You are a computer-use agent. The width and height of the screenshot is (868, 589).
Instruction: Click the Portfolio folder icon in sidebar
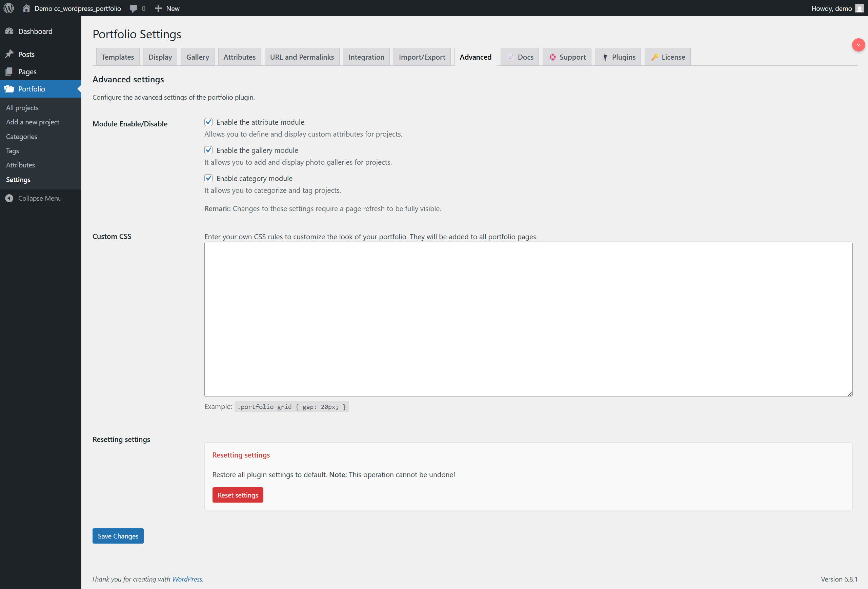(x=9, y=89)
